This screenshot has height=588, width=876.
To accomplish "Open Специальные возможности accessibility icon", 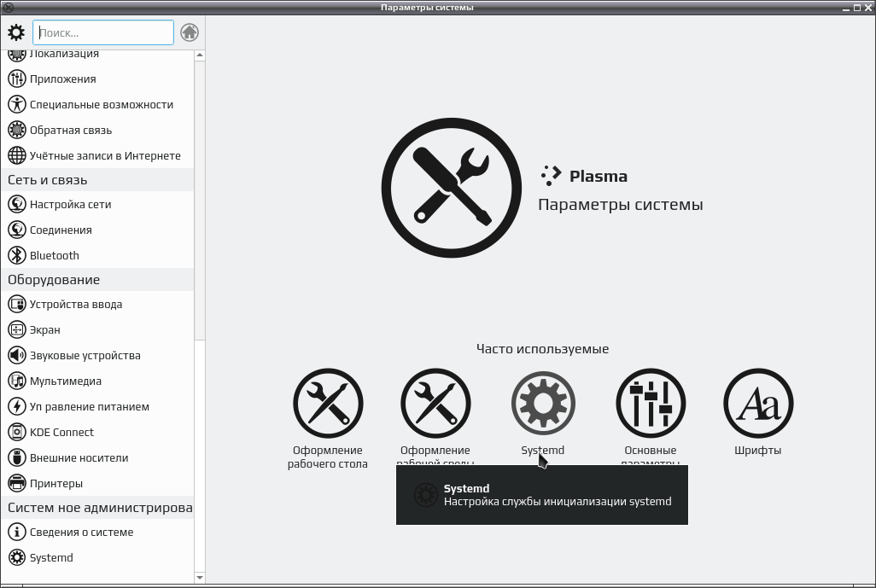I will click(x=17, y=104).
